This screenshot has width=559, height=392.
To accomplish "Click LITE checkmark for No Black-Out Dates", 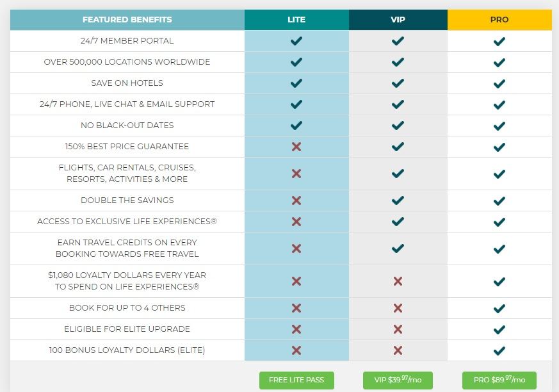I will click(296, 126).
